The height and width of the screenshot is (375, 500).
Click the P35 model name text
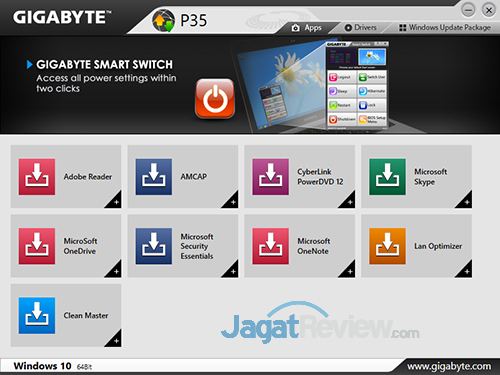[x=194, y=20]
